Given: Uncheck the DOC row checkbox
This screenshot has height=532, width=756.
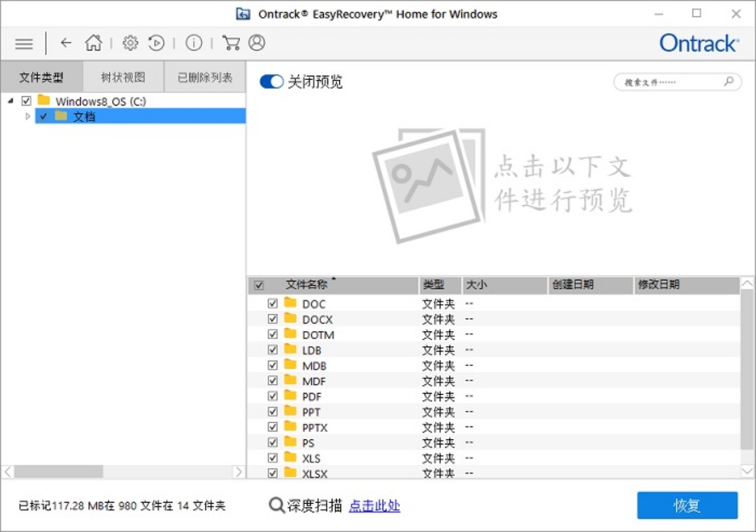Looking at the screenshot, I should pyautogui.click(x=273, y=303).
